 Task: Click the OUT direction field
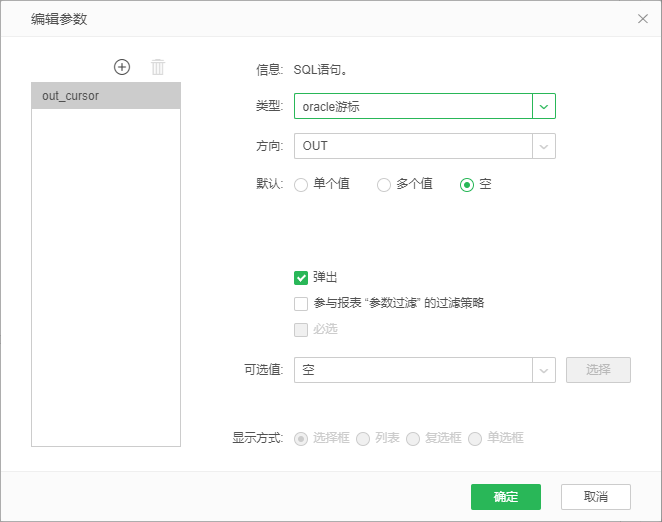413,146
